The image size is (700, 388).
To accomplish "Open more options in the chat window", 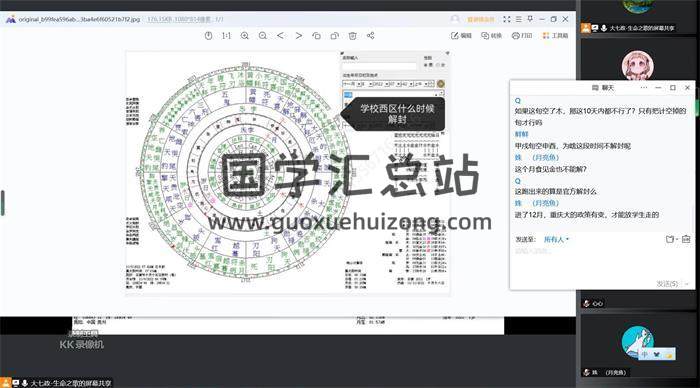I will pos(644,88).
